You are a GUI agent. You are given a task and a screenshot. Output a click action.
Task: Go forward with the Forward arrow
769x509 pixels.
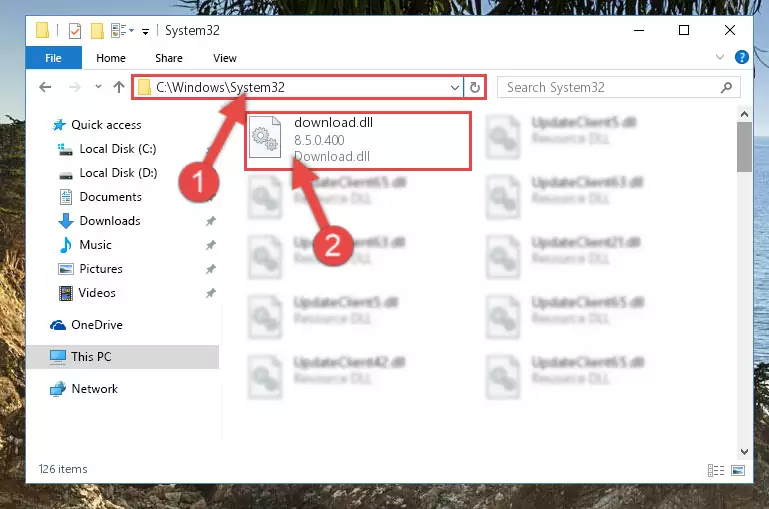75,87
